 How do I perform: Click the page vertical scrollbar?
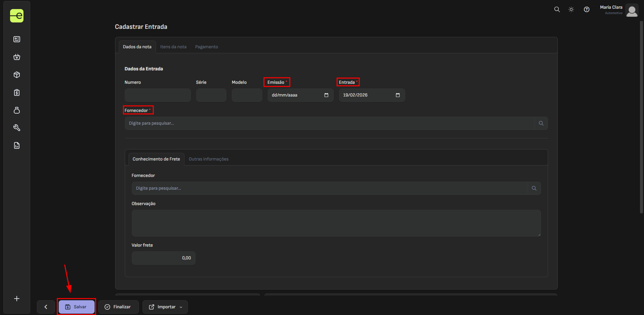coord(641,117)
